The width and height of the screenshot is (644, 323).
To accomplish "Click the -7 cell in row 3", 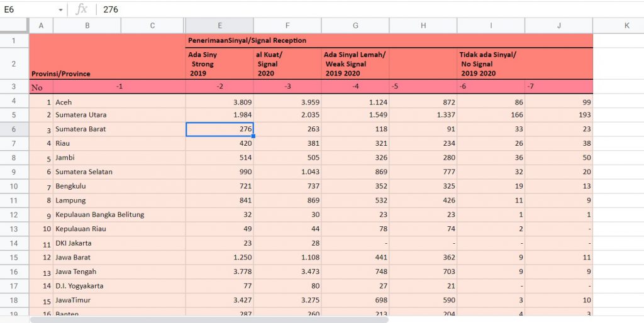I will (558, 87).
